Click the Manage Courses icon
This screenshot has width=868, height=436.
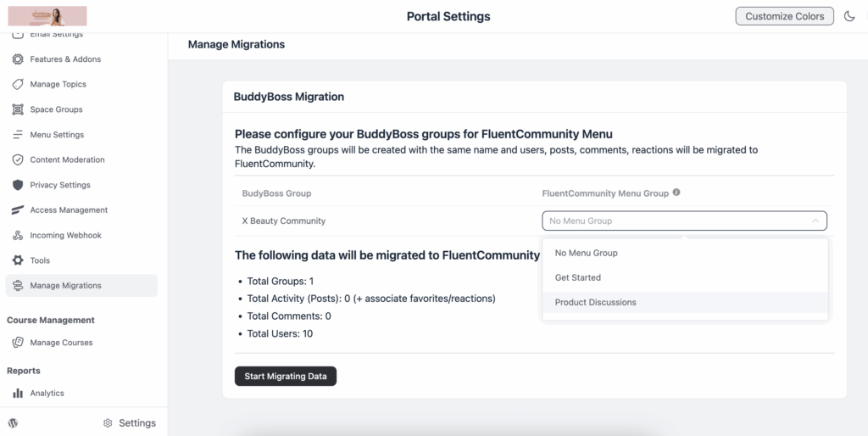[18, 343]
